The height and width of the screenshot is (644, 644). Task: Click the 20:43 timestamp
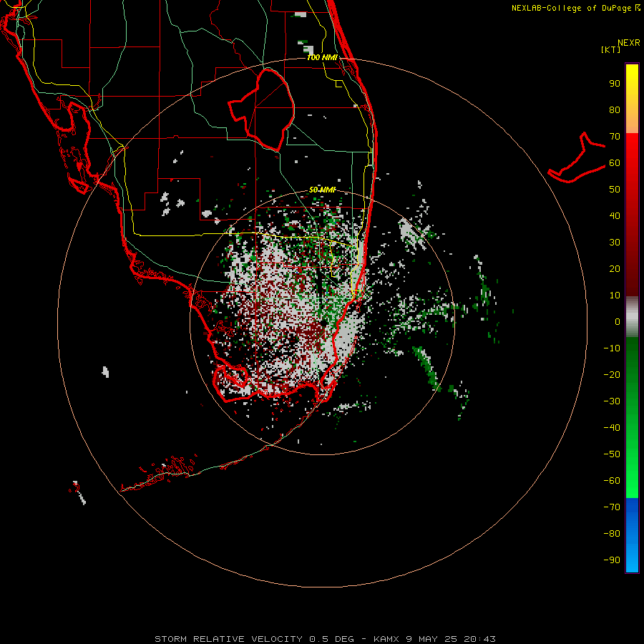479,639
